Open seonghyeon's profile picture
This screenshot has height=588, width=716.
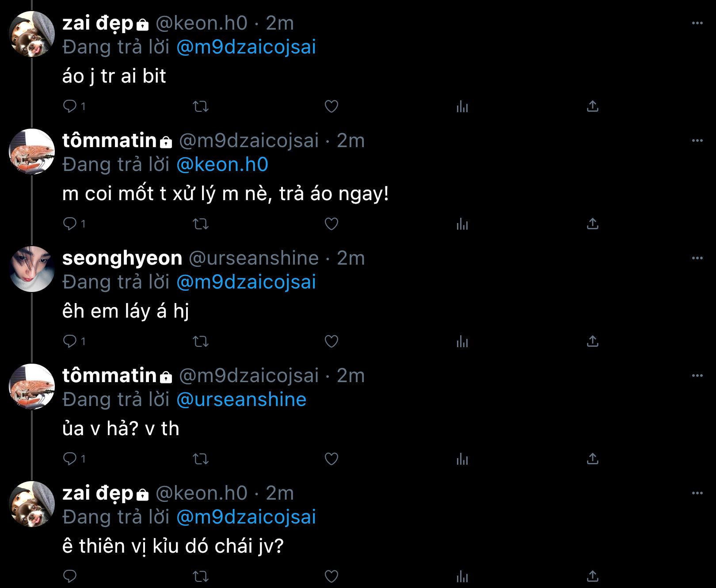pyautogui.click(x=32, y=269)
